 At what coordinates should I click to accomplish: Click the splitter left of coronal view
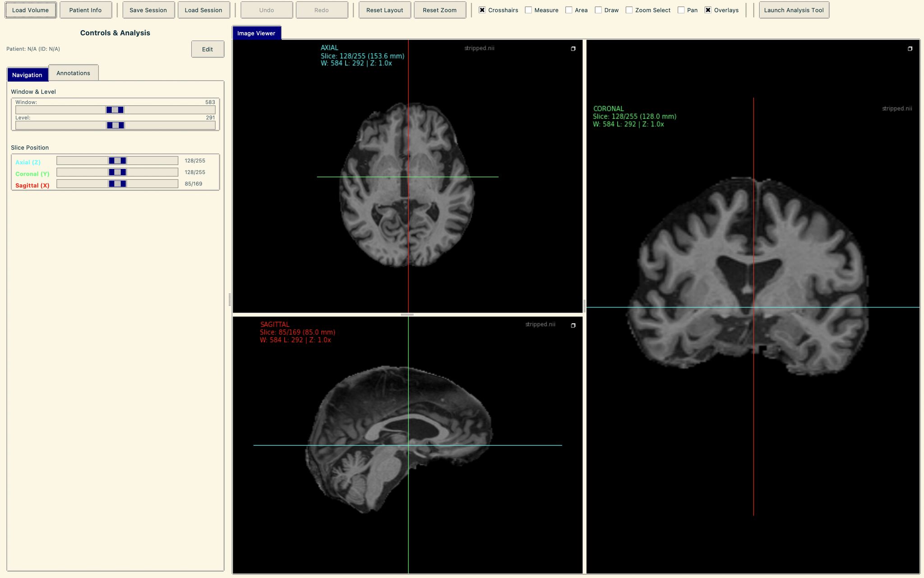(x=584, y=306)
